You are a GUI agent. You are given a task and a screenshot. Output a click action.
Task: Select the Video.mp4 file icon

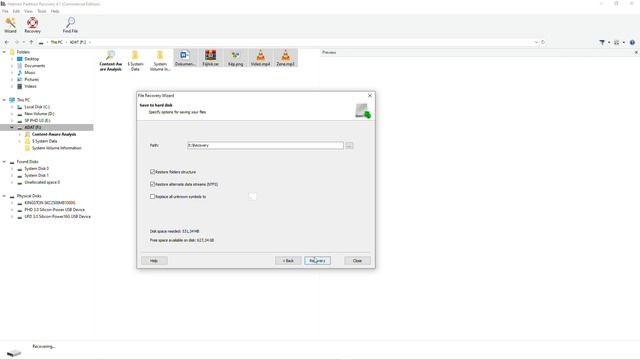tap(260, 58)
